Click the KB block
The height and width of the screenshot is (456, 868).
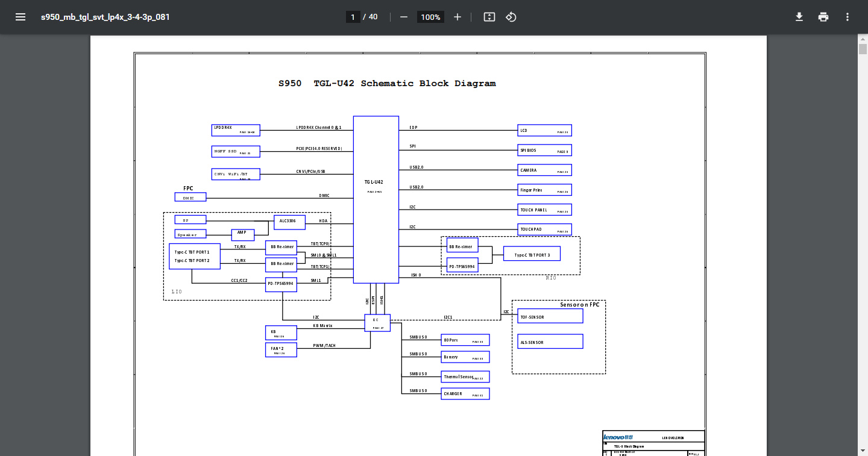coord(281,333)
